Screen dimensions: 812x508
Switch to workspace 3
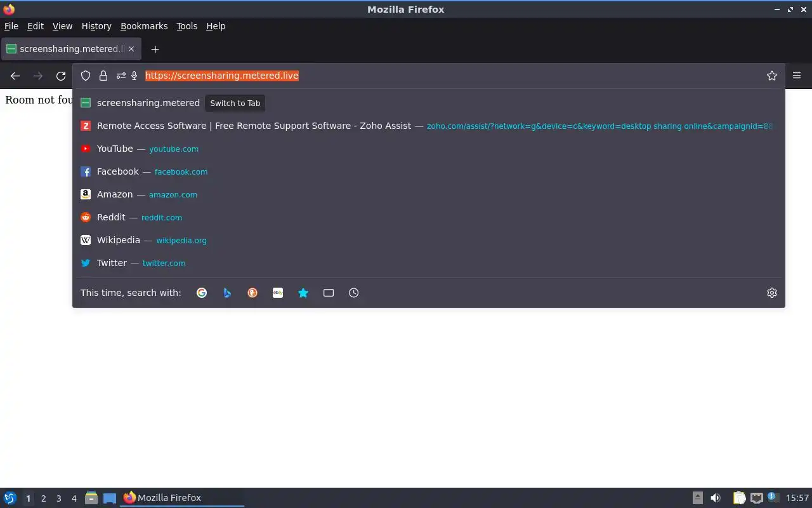(x=58, y=498)
